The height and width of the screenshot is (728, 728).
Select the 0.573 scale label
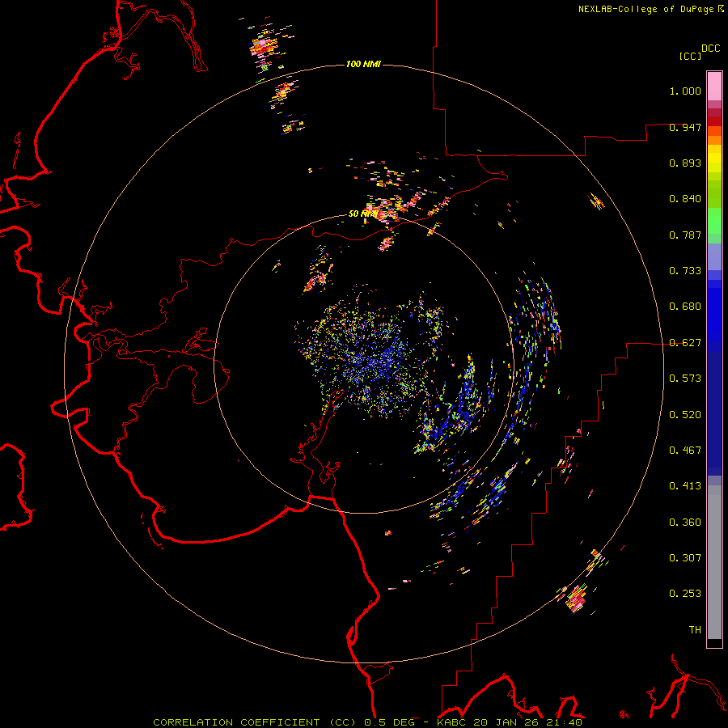tap(685, 379)
